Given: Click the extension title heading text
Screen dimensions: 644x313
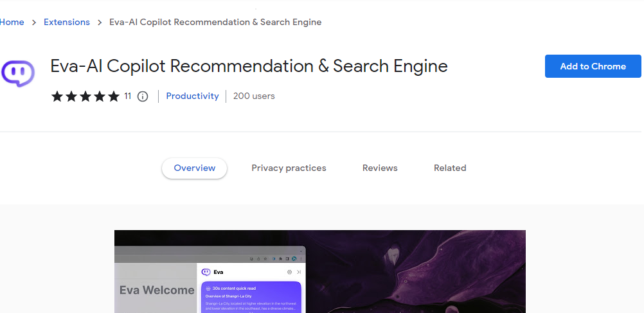Looking at the screenshot, I should [249, 67].
